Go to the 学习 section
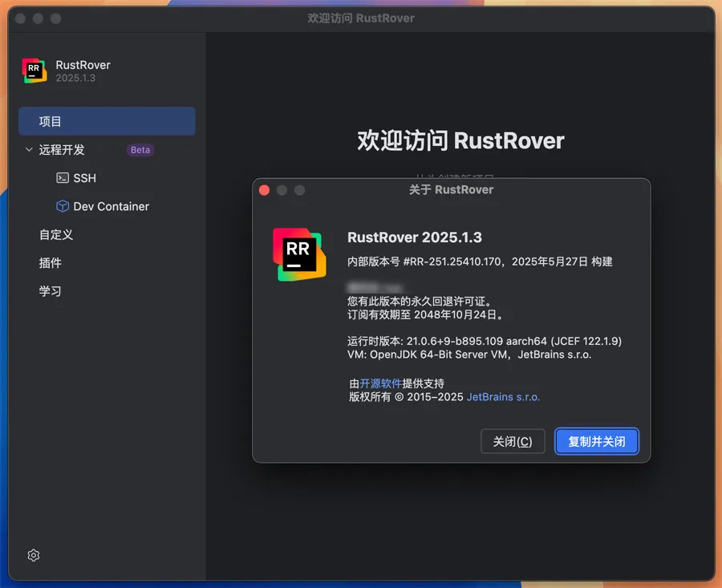722x588 pixels. click(x=51, y=290)
